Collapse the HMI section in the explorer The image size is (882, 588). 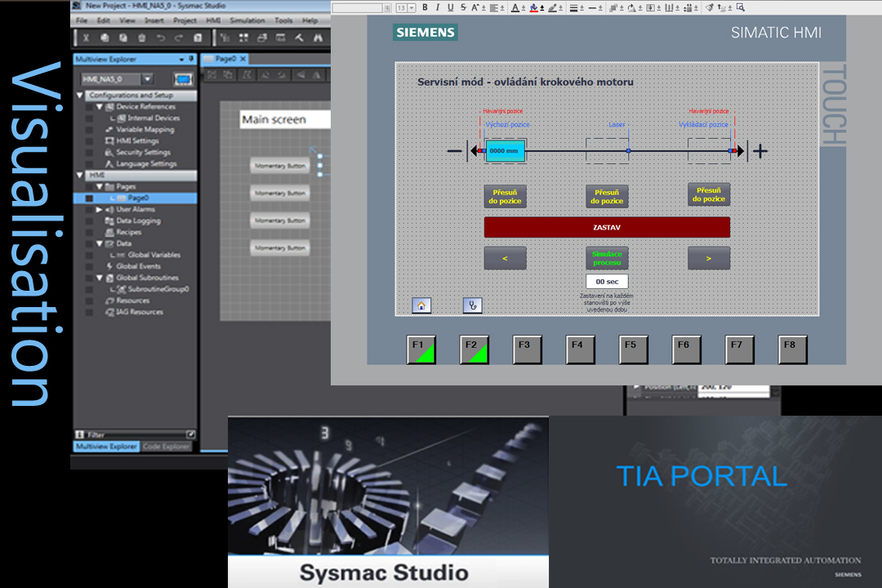coord(80,175)
